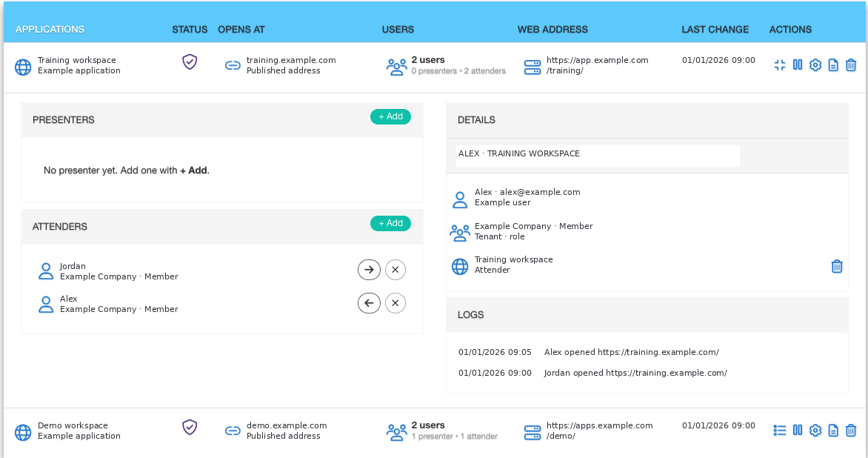Click the server icon beside app.example.com/training/

tap(532, 67)
